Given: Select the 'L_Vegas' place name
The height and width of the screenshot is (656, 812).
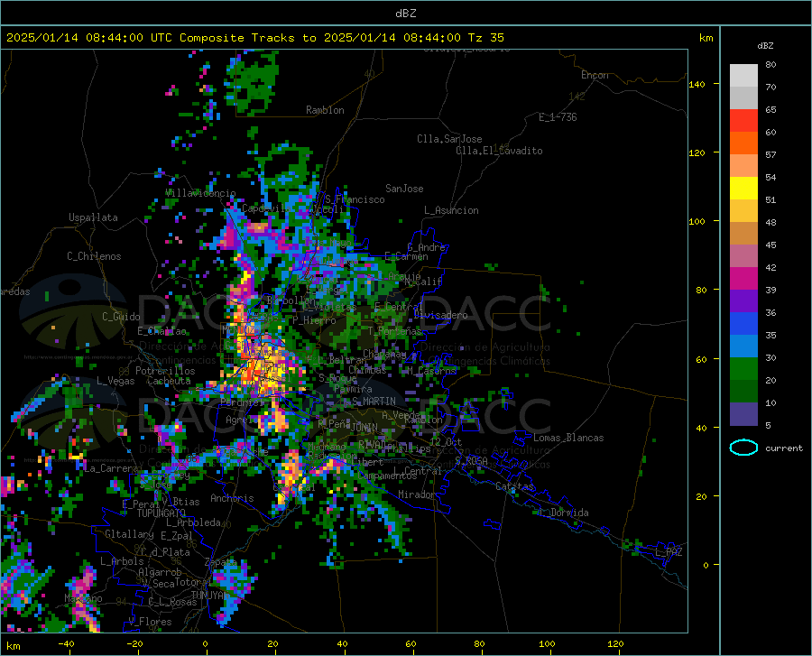Looking at the screenshot, I should pos(115,381).
